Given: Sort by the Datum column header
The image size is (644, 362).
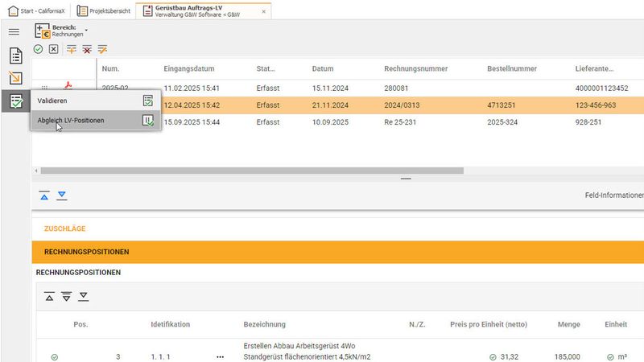Looking at the screenshot, I should point(323,68).
